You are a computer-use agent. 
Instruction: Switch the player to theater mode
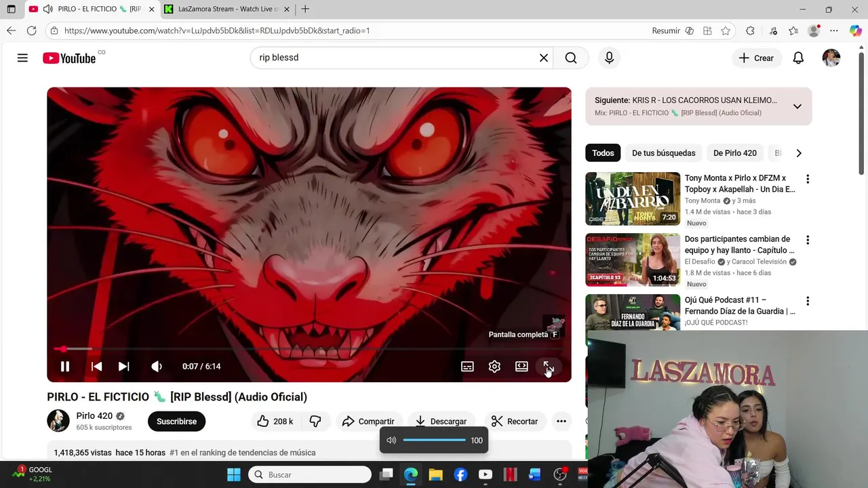click(x=521, y=366)
